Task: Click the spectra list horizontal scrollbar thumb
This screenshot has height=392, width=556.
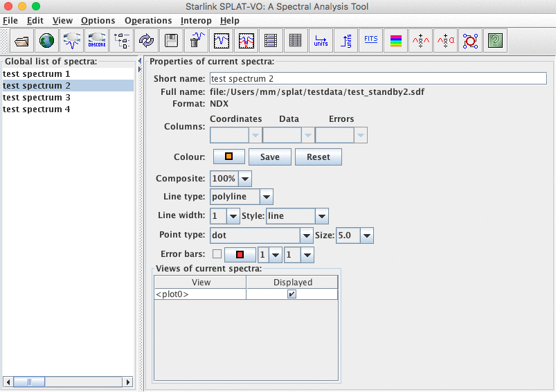Action: click(x=29, y=382)
